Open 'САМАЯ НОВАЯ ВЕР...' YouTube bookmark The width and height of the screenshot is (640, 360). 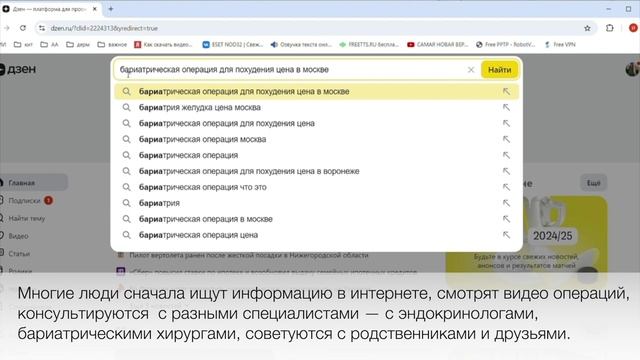tap(438, 44)
